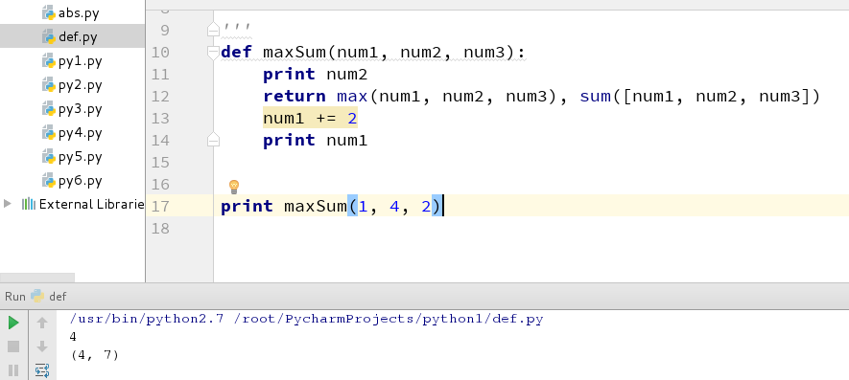Image resolution: width=849 pixels, height=380 pixels.
Task: Click the project panel horizontal scrollbar
Action: [x=37, y=278]
